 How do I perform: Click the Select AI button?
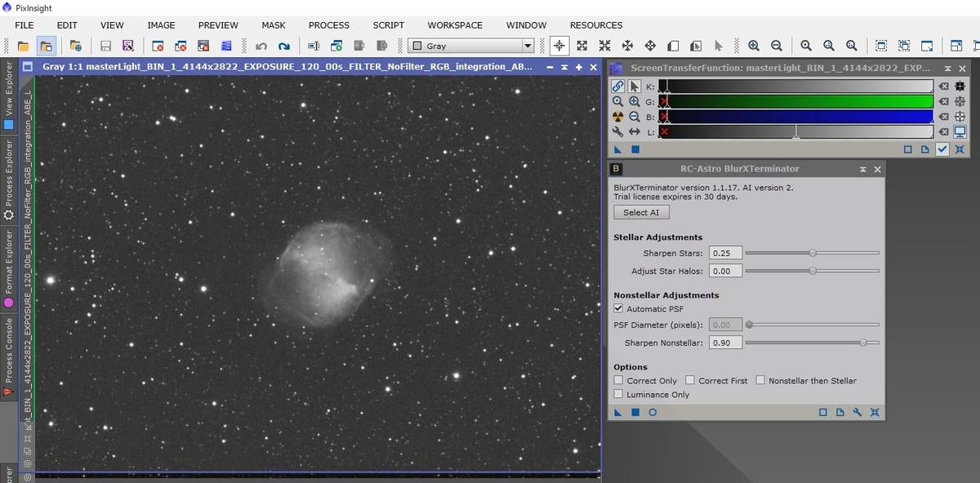pyautogui.click(x=641, y=212)
